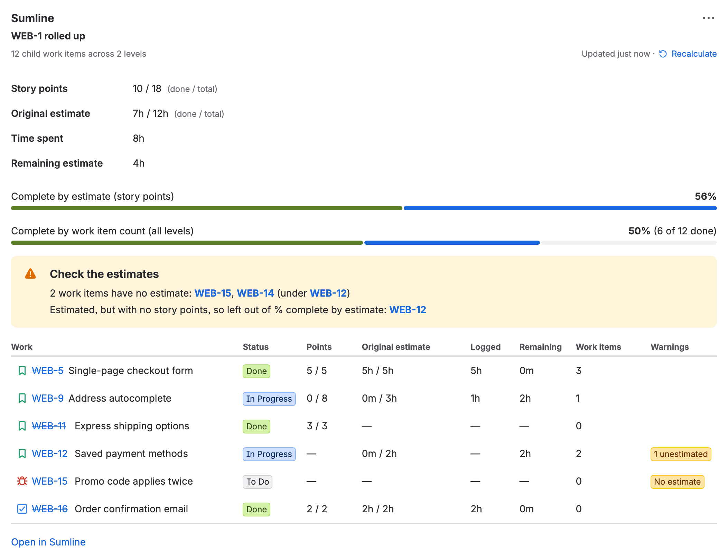Open the WEB-12 link in the table
728x560 pixels.
pos(50,454)
